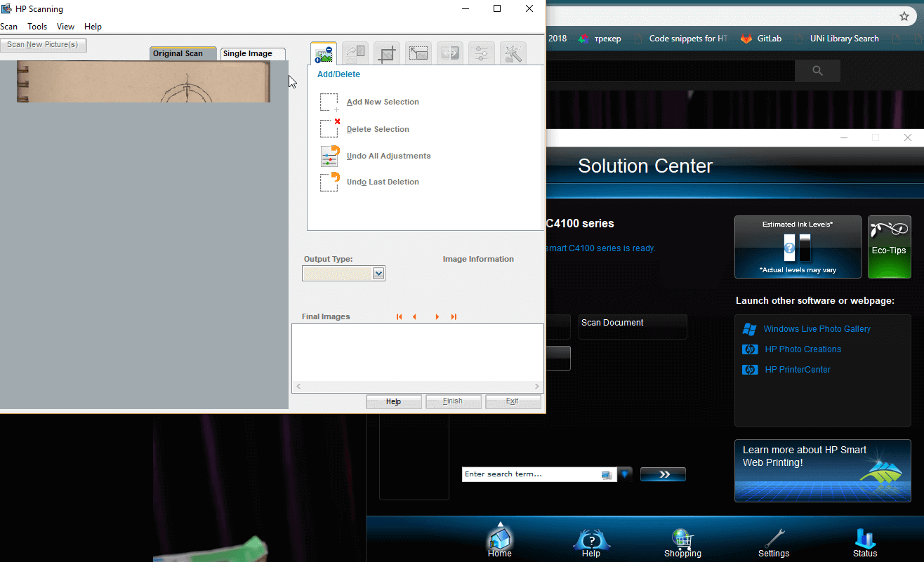The width and height of the screenshot is (924, 562).
Task: Open HP PrinterCenter link
Action: click(798, 370)
